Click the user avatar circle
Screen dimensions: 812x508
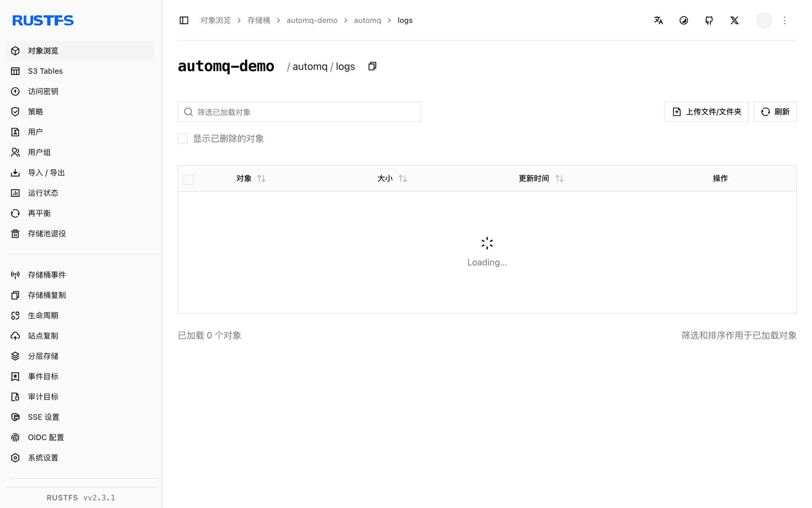764,20
